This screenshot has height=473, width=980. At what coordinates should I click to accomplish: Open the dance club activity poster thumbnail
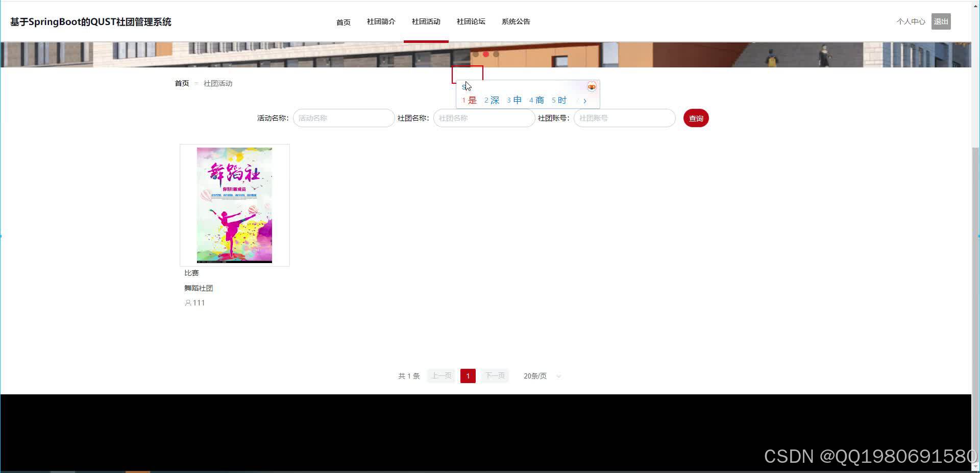tap(234, 205)
